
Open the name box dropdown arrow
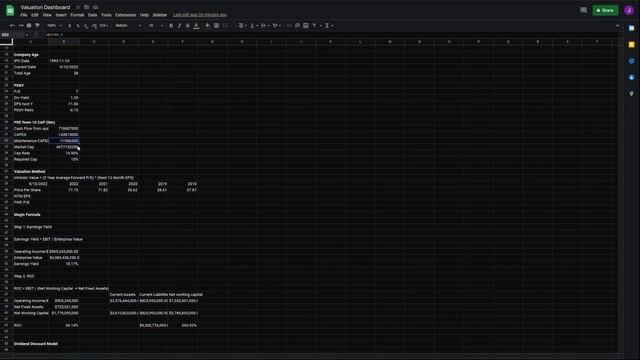pos(27,35)
